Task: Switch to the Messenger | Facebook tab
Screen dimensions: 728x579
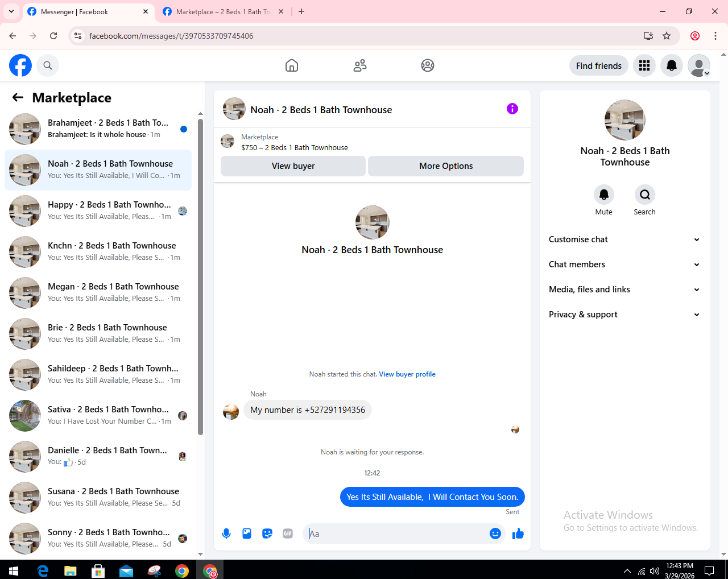Action: tap(88, 12)
